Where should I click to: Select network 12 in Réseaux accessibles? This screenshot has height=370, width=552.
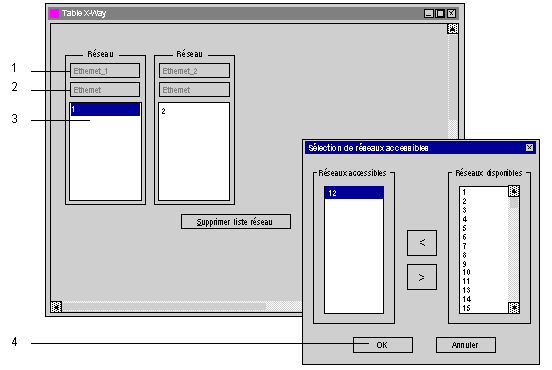click(354, 193)
